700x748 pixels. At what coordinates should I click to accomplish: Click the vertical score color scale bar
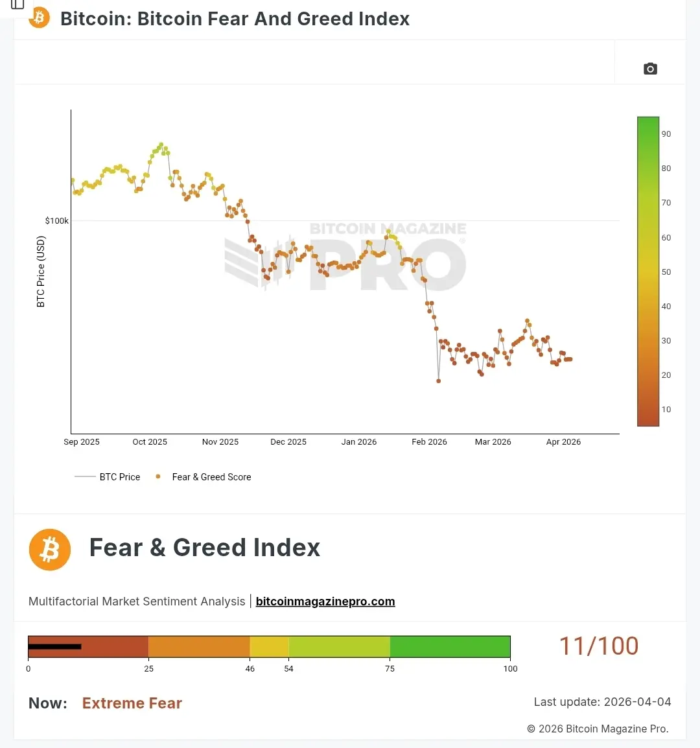click(x=647, y=271)
